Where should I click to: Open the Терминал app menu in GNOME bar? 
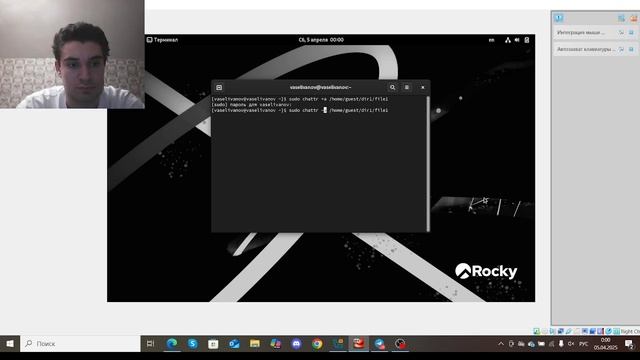162,40
